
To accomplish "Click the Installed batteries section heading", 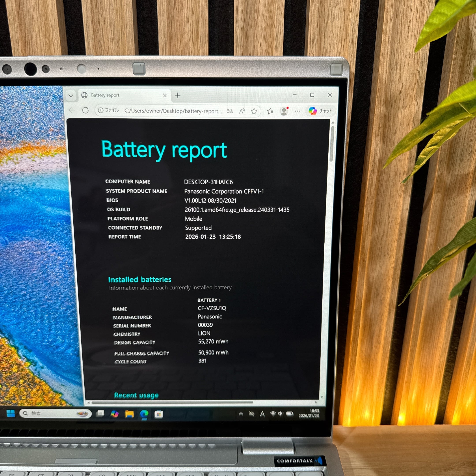I will 140,280.
